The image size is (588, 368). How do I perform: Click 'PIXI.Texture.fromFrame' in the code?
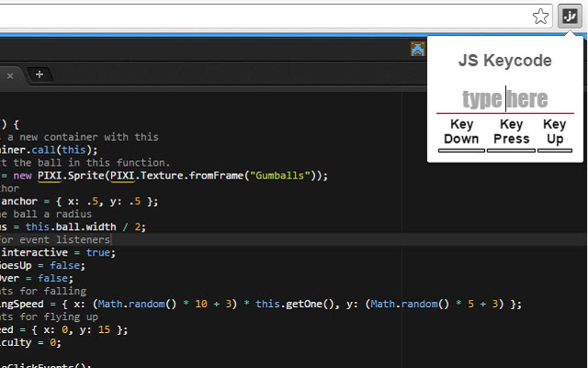176,175
